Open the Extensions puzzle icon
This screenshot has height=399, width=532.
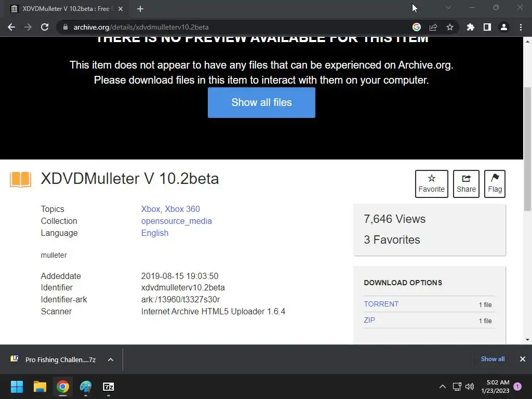[x=471, y=27]
